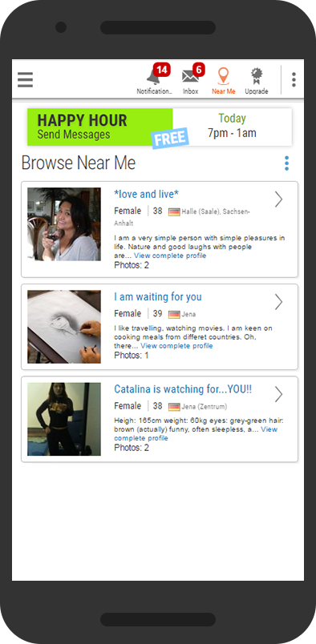Open the Notifications bell icon
The height and width of the screenshot is (644, 316).
(x=153, y=77)
